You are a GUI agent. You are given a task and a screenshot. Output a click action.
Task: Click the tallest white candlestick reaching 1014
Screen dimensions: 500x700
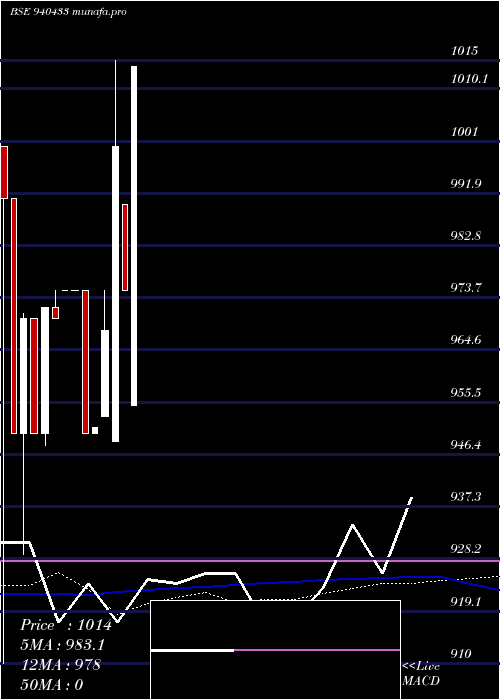click(x=134, y=236)
